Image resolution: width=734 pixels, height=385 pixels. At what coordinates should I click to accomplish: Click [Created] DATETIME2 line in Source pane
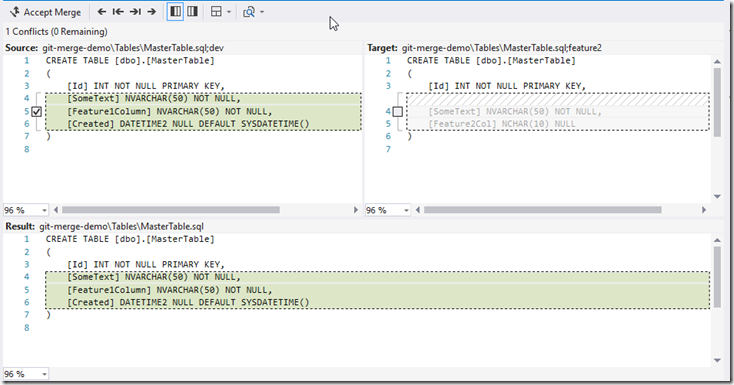tap(188, 124)
